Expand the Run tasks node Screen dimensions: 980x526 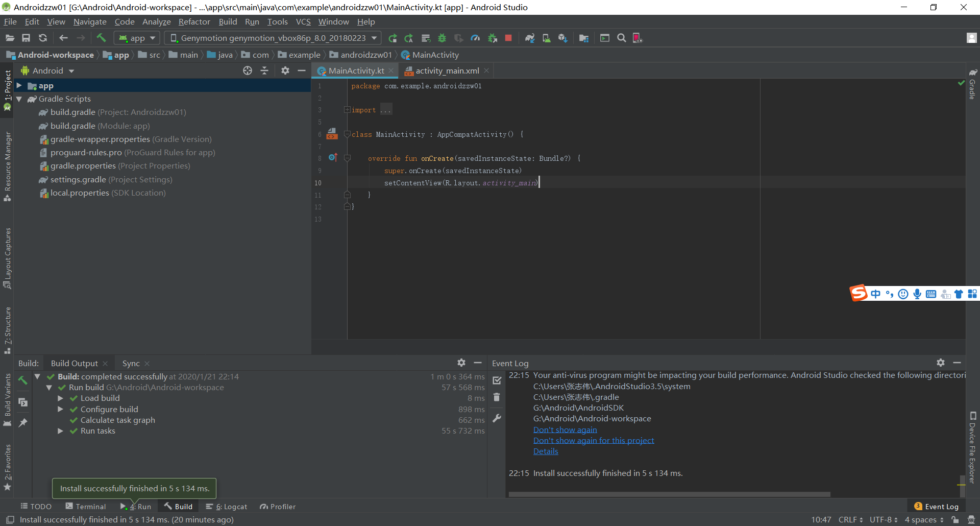click(61, 431)
